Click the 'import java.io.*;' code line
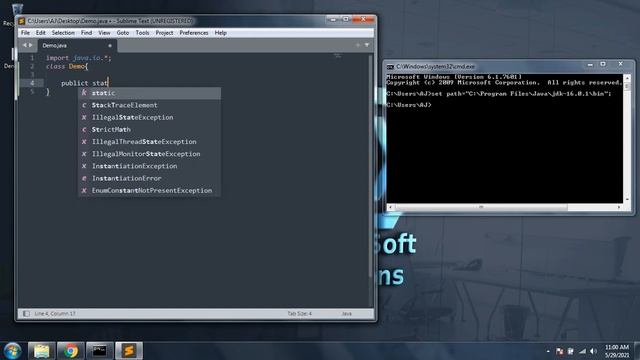The width and height of the screenshot is (640, 360). pyautogui.click(x=78, y=58)
